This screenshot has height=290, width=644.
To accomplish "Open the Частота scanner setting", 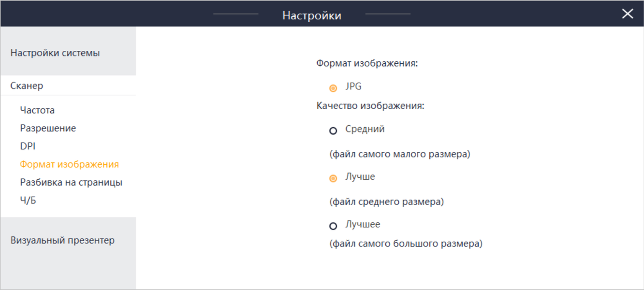I will 37,110.
